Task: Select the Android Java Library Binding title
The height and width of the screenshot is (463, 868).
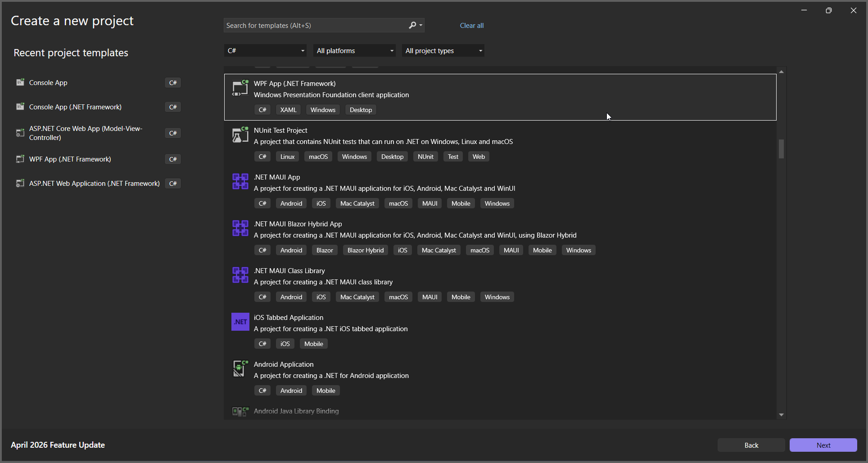Action: tap(296, 411)
